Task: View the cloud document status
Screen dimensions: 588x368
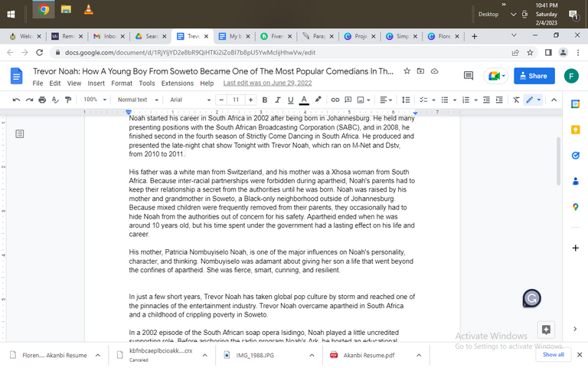Action: pyautogui.click(x=434, y=71)
